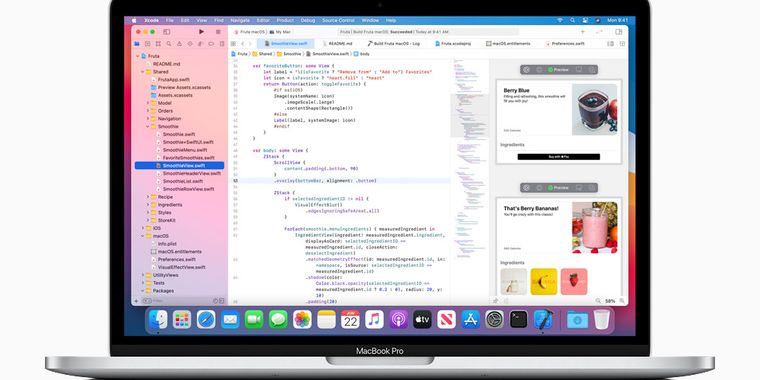Open the Issue navigator warning icon
760x380 pixels.
[179, 44]
